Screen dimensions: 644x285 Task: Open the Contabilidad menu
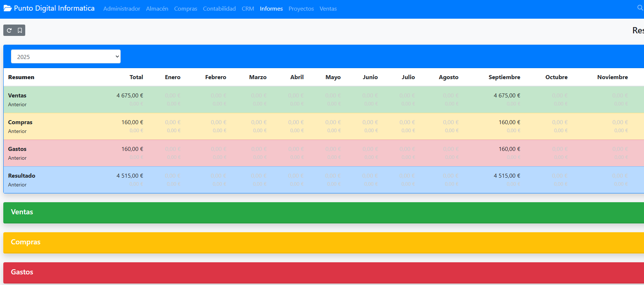click(x=219, y=9)
